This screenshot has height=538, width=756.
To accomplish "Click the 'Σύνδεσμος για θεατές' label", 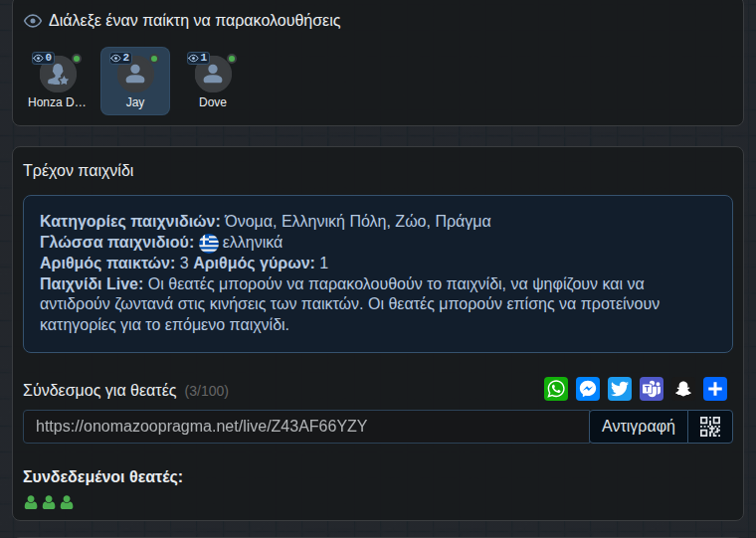I will coord(99,390).
